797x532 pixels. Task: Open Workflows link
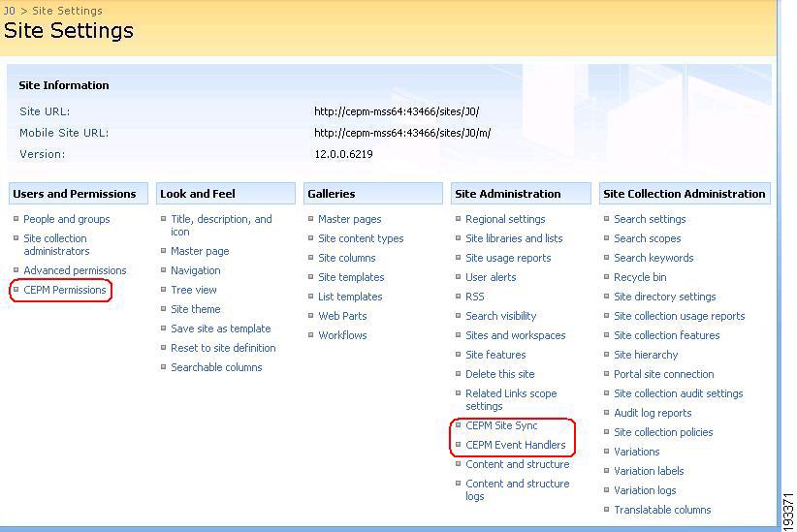click(342, 335)
